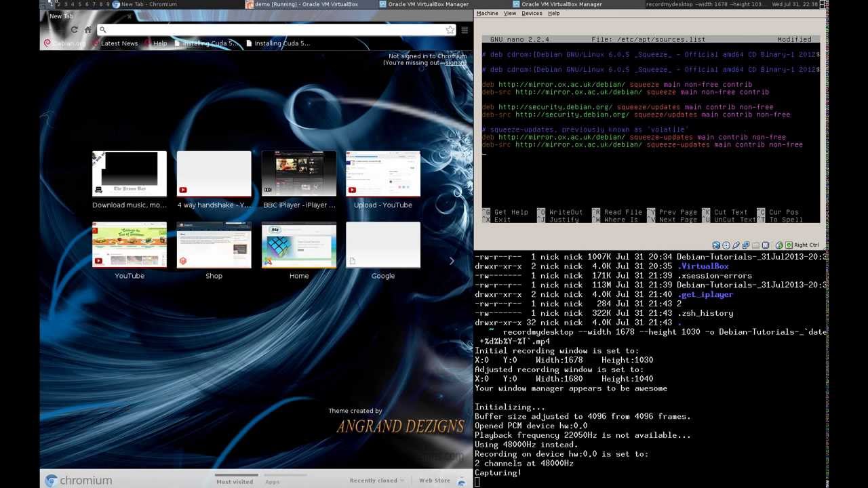This screenshot has height=488, width=868.
Task: Select the New Tab browser tab
Action: coord(88,16)
